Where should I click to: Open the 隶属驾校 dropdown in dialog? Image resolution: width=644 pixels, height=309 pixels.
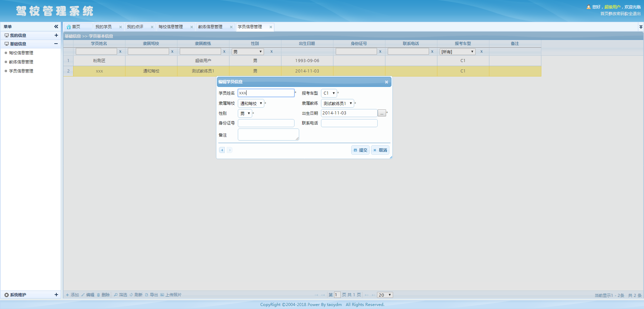(251, 103)
